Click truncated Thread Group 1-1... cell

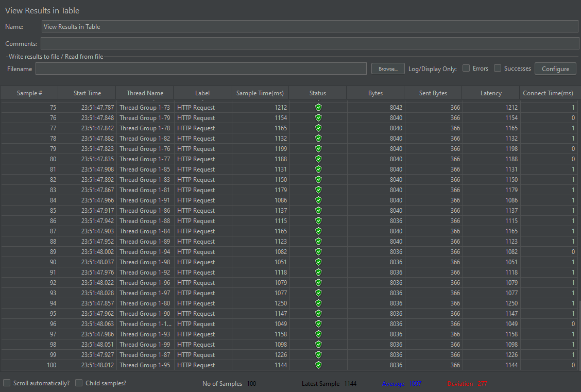pos(145,324)
